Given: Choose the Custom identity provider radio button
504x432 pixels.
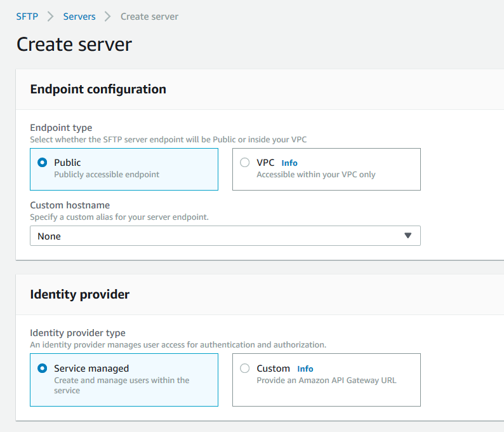Looking at the screenshot, I should click(245, 368).
